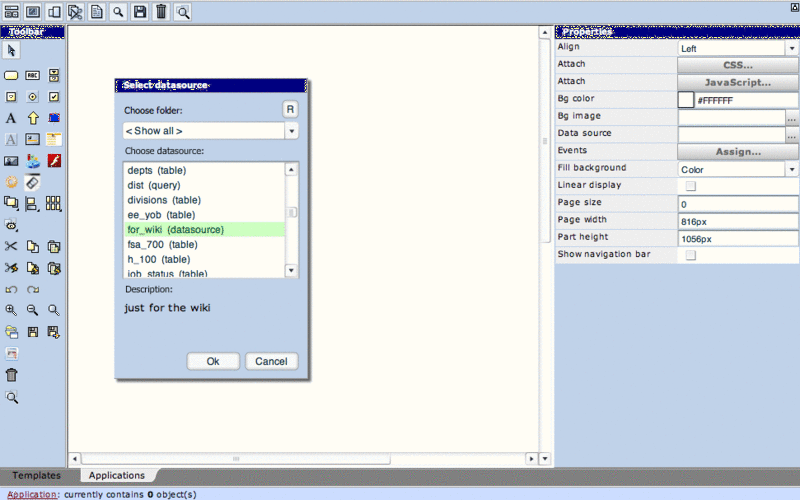The image size is (800, 500).
Task: Pick the large letter A label tool
Action: pos(11,118)
